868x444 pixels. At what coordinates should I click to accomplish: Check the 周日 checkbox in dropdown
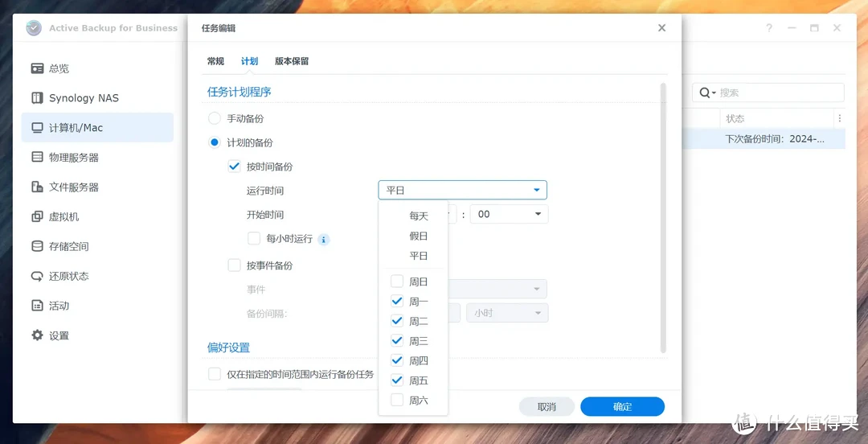397,282
